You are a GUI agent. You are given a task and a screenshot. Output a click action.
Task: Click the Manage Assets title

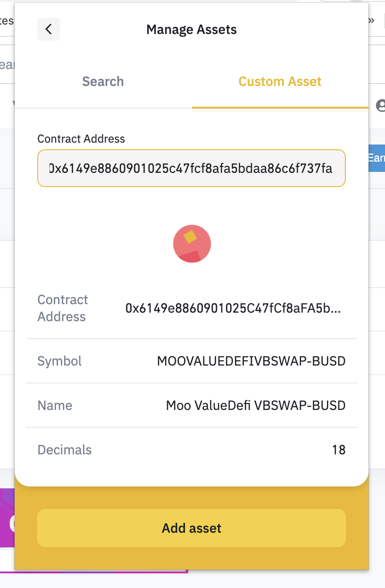click(x=192, y=29)
